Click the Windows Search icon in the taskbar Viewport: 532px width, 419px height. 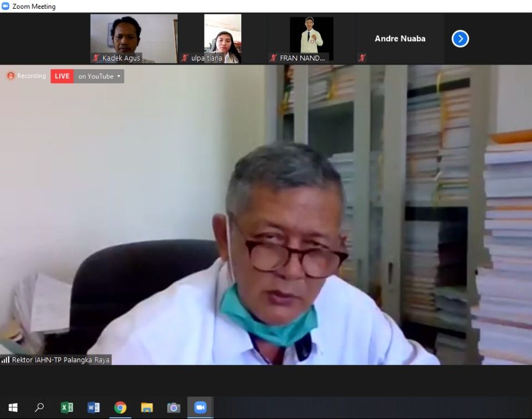(40, 407)
